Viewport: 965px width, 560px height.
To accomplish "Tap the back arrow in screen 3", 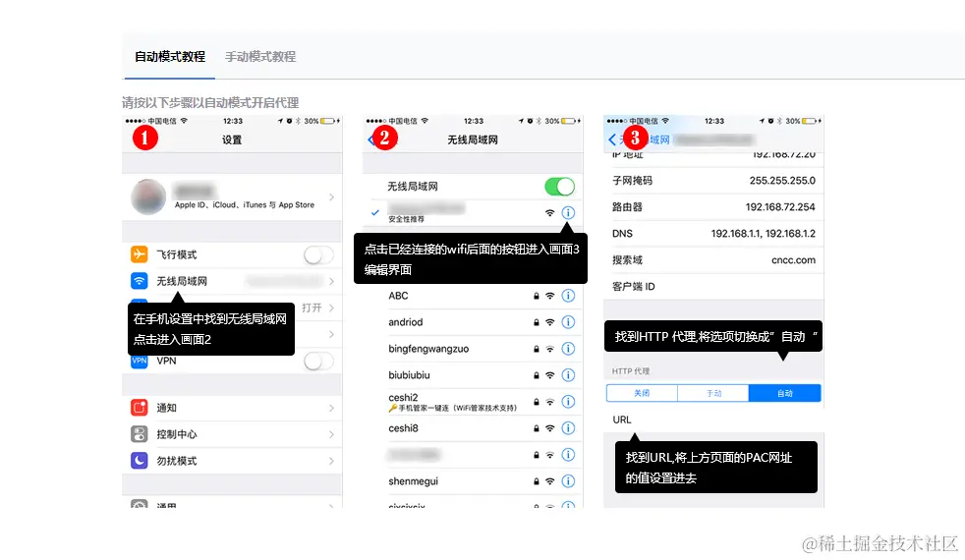I will pos(612,140).
